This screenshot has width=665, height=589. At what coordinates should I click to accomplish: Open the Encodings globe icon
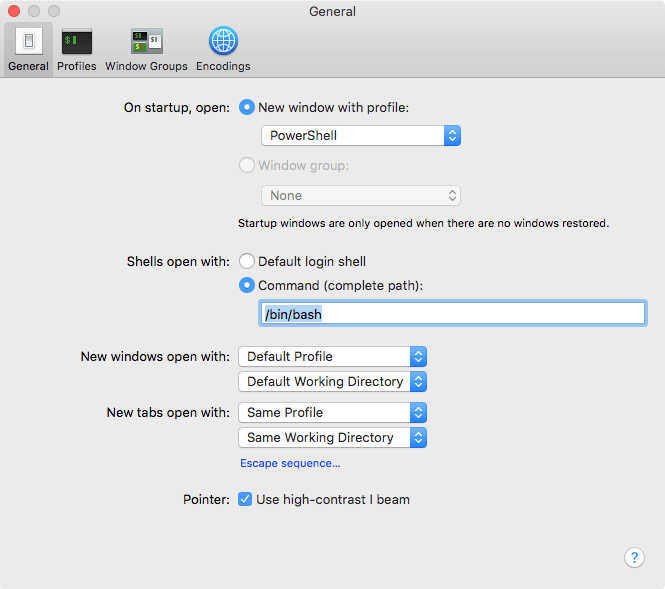pyautogui.click(x=223, y=41)
